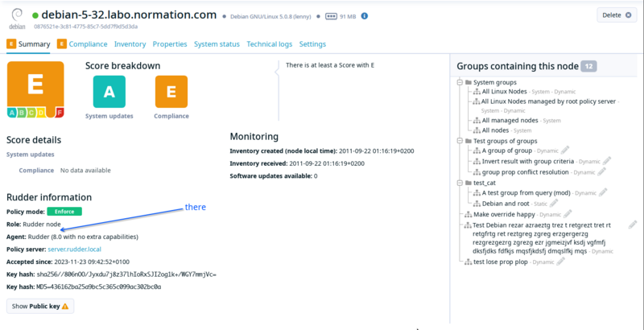The image size is (644, 330).
Task: Click the Compliance label under Score details
Action: pyautogui.click(x=36, y=170)
